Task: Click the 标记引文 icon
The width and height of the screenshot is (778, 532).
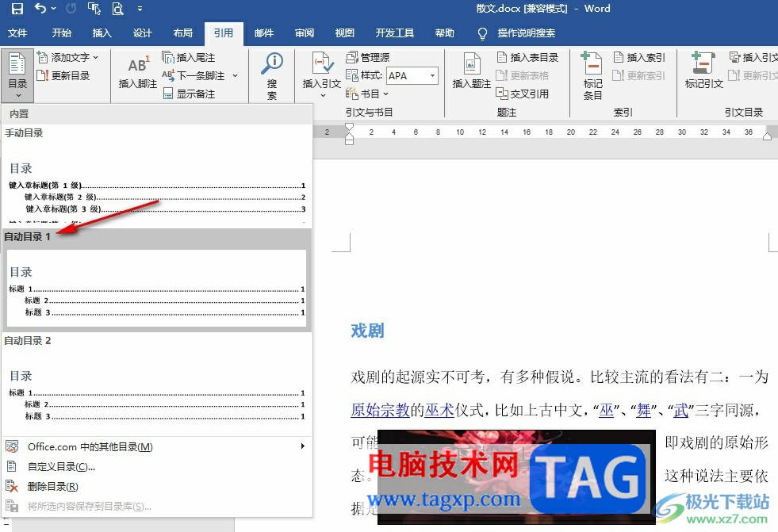Action: pyautogui.click(x=703, y=63)
